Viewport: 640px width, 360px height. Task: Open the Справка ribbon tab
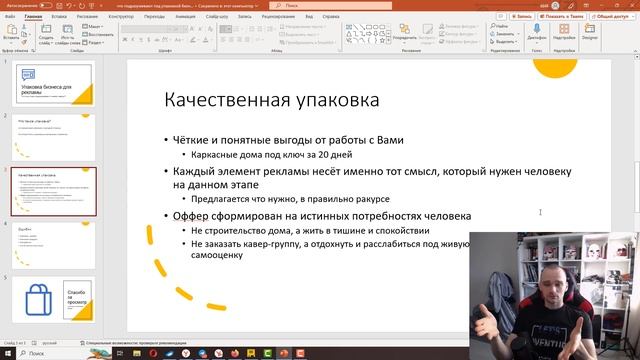click(331, 16)
